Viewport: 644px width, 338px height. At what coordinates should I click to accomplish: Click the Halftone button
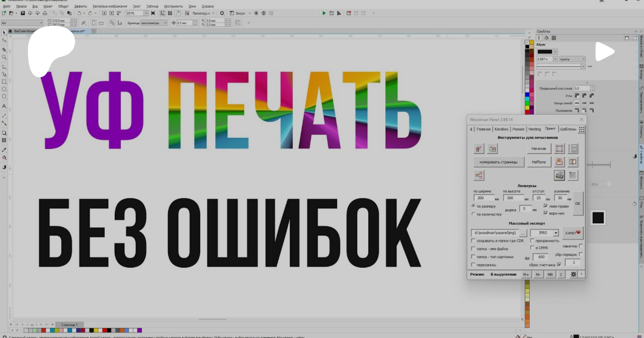point(539,162)
